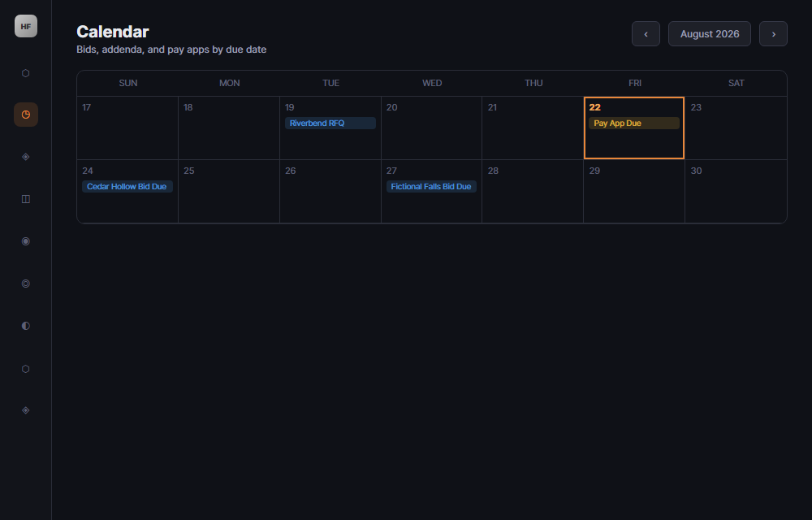Open the hexagon icon just below half-circle icon
This screenshot has height=520, width=812.
(25, 369)
